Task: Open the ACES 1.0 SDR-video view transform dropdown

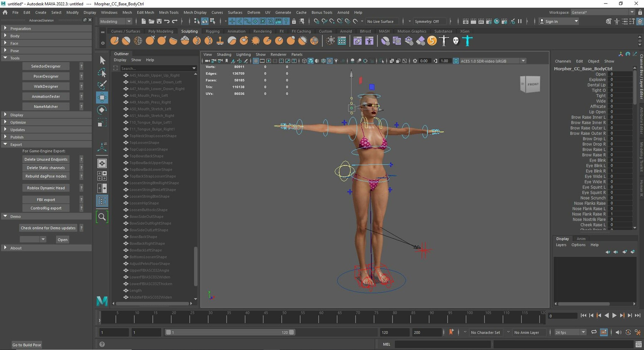Action: [x=493, y=61]
